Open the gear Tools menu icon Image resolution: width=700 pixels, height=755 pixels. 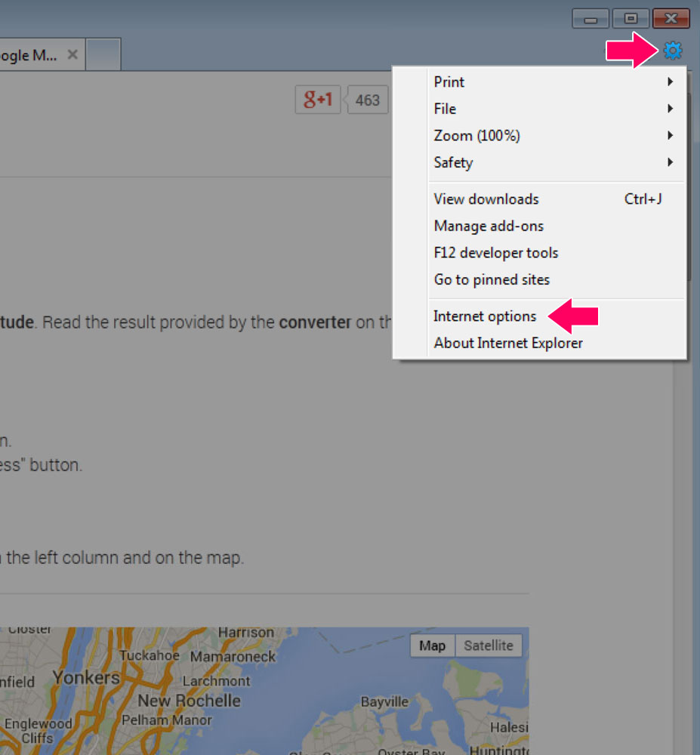(x=673, y=51)
